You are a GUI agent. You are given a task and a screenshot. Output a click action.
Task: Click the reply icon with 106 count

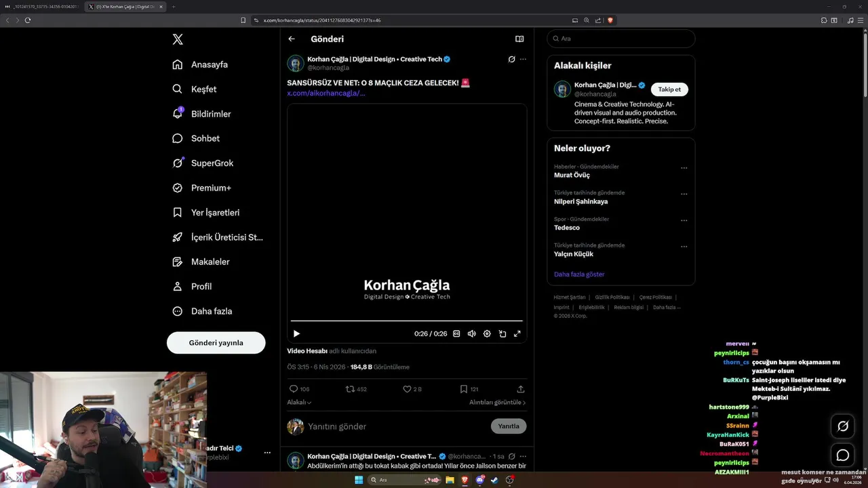coord(299,389)
